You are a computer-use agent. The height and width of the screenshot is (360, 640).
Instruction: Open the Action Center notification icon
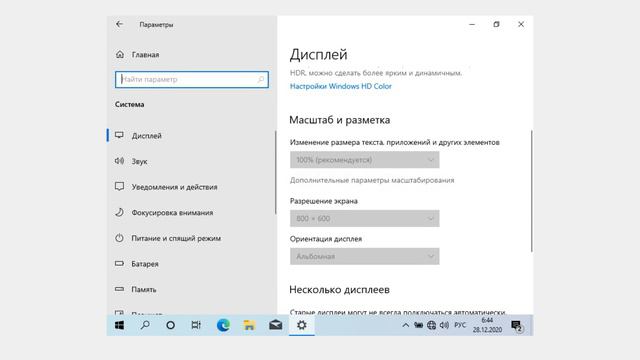(517, 326)
